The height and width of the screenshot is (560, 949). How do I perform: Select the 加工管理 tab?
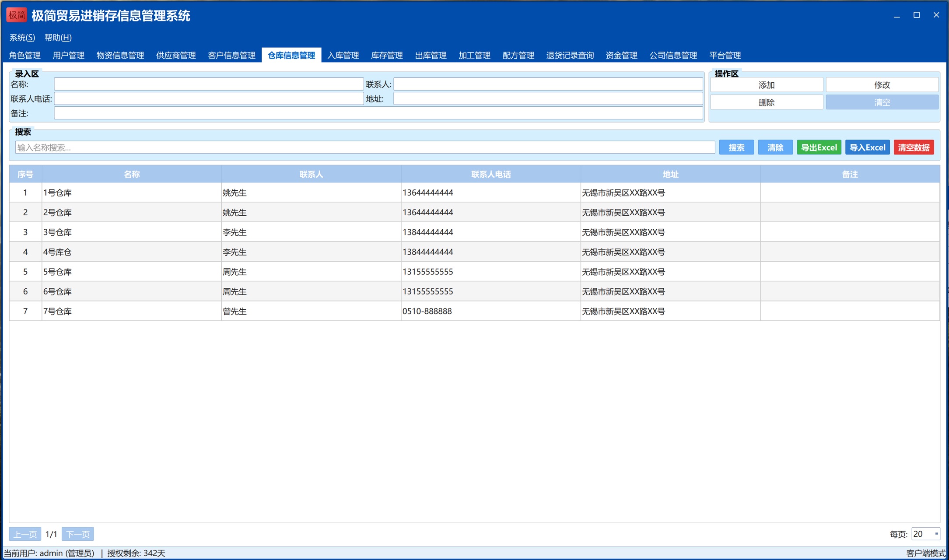[x=474, y=56]
